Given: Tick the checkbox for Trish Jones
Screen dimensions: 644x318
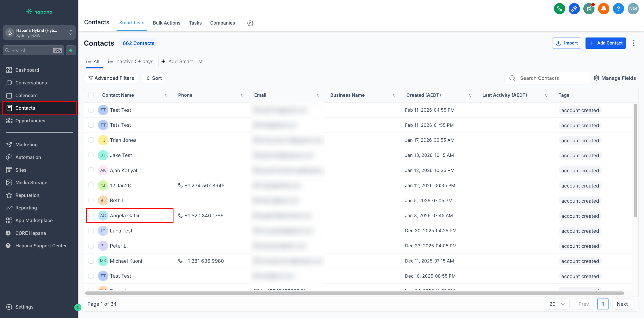Looking at the screenshot, I should click(x=91, y=140).
